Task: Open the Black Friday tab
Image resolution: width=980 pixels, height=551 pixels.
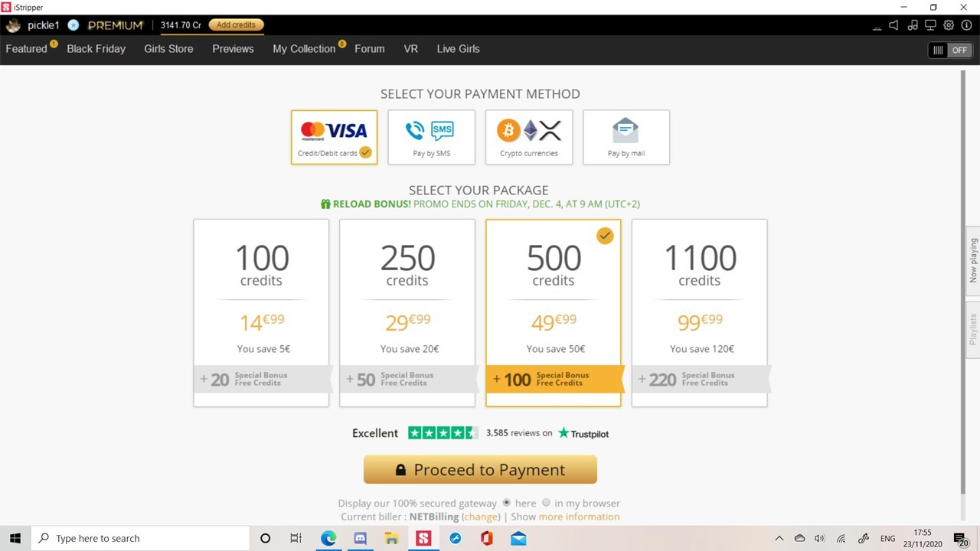Action: 96,49
